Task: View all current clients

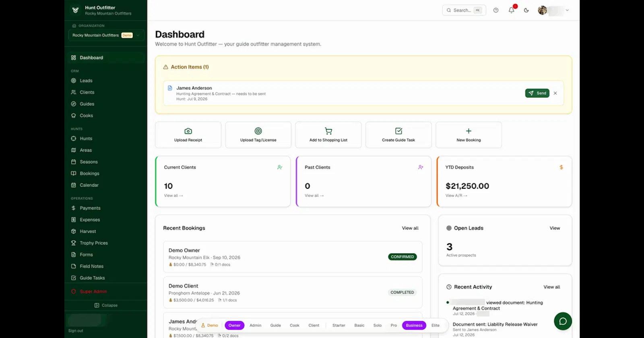Action: 173,196
